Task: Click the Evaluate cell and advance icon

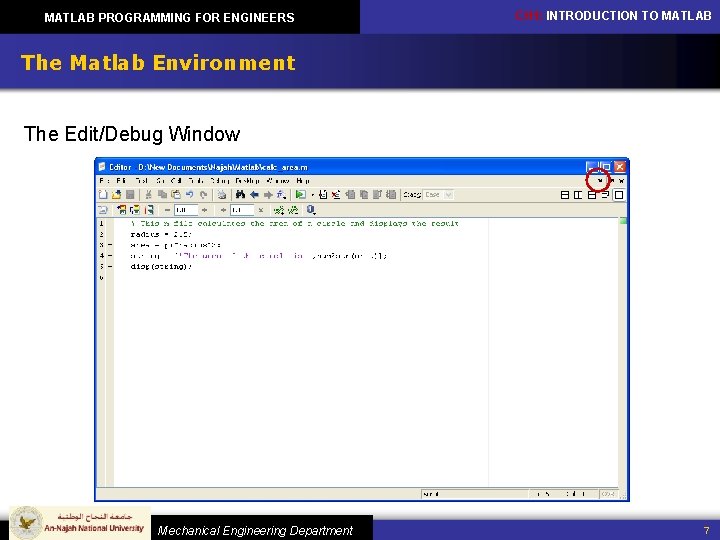Action: pyautogui.click(x=135, y=210)
